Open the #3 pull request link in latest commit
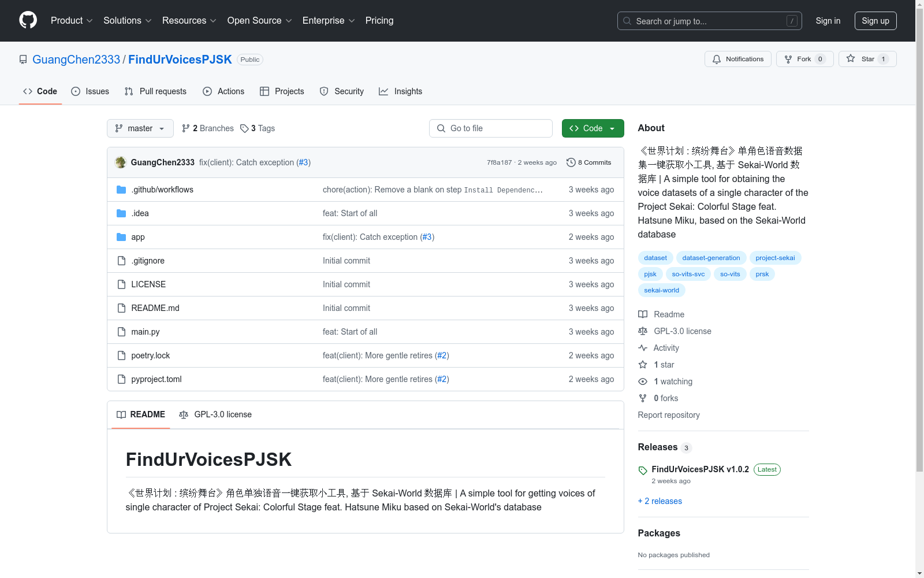924x578 pixels. click(304, 162)
